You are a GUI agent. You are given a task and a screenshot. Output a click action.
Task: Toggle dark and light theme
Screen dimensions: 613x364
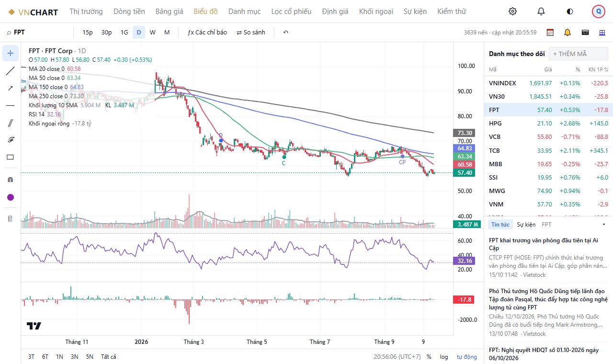coord(570,11)
